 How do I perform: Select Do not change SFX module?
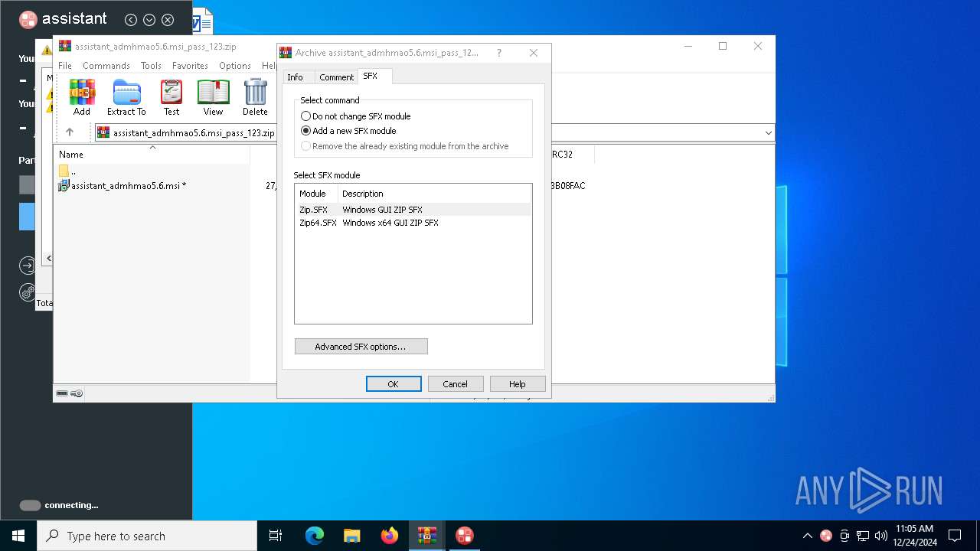(356, 116)
